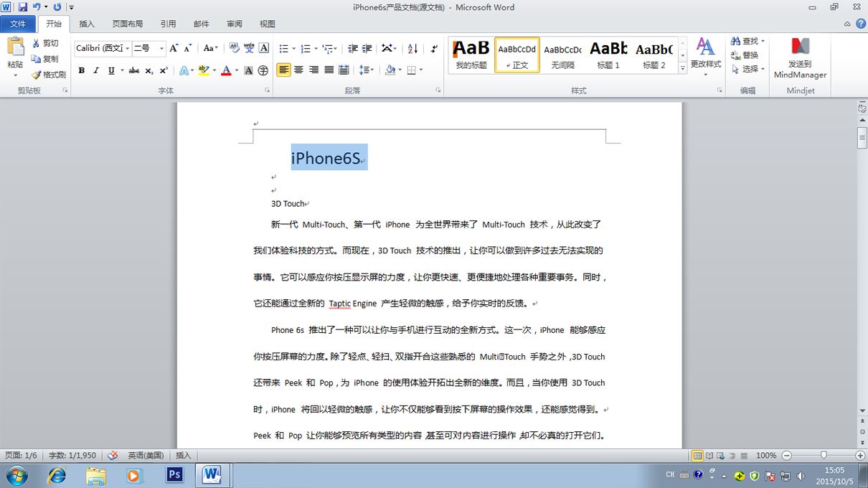Apply the 无间隔 style

click(x=562, y=55)
